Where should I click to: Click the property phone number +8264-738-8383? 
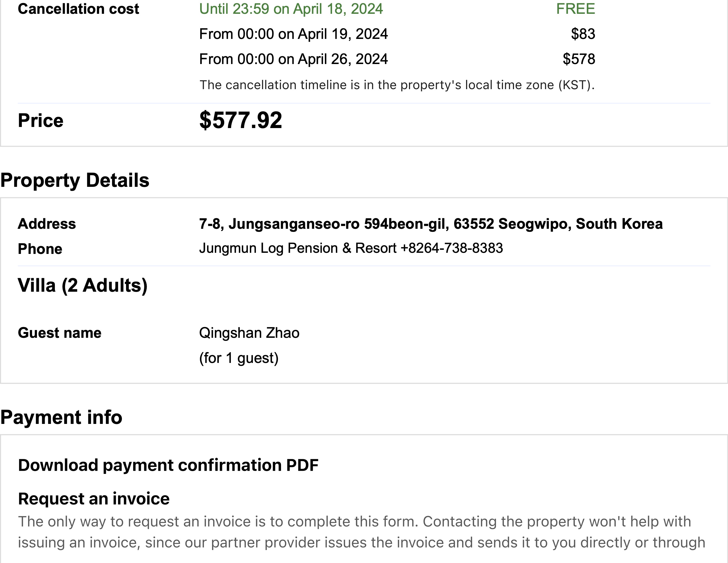pos(452,248)
